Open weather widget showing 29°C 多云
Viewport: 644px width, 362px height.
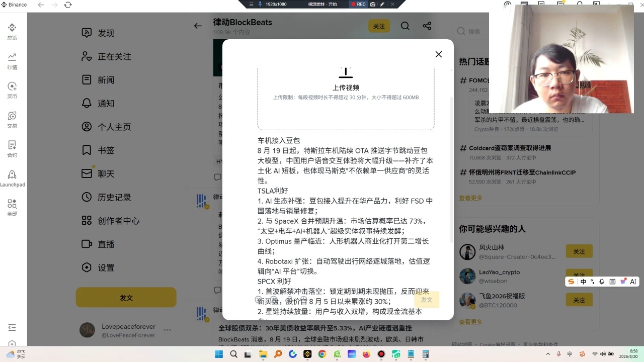15,354
